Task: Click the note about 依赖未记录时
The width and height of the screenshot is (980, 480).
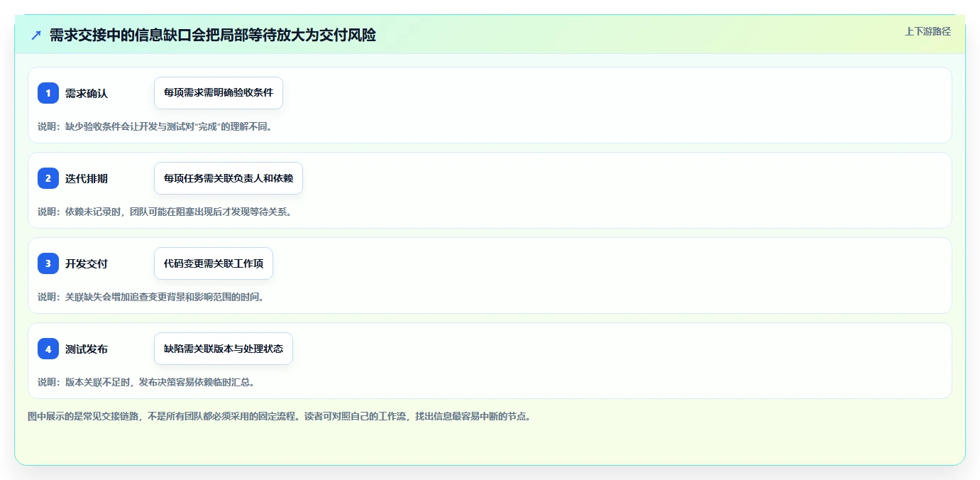Action: [165, 212]
